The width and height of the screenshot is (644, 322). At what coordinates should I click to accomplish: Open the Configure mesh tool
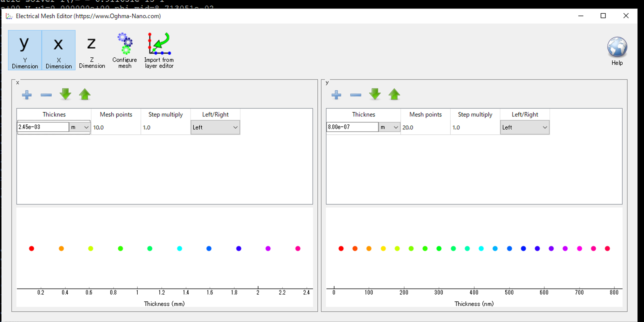125,50
